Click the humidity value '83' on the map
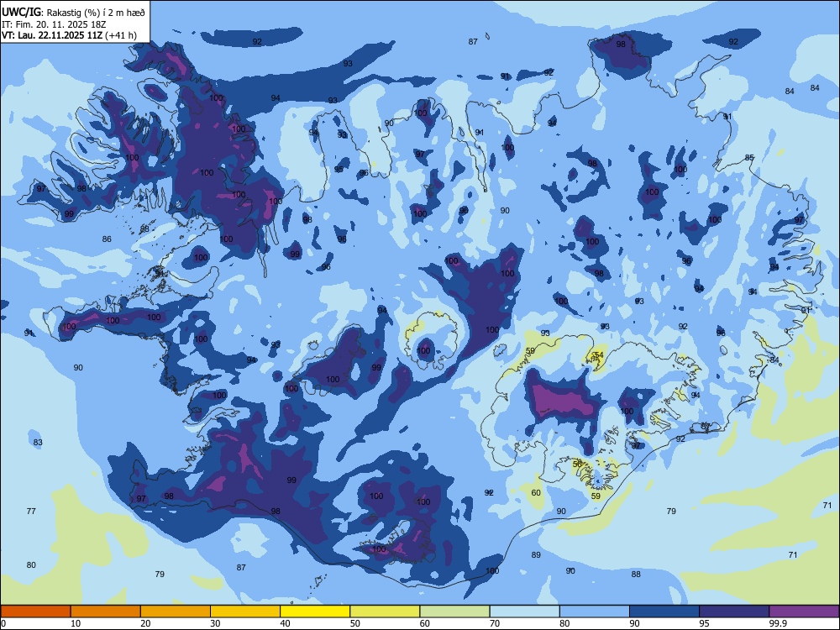The height and width of the screenshot is (630, 840). (38, 443)
